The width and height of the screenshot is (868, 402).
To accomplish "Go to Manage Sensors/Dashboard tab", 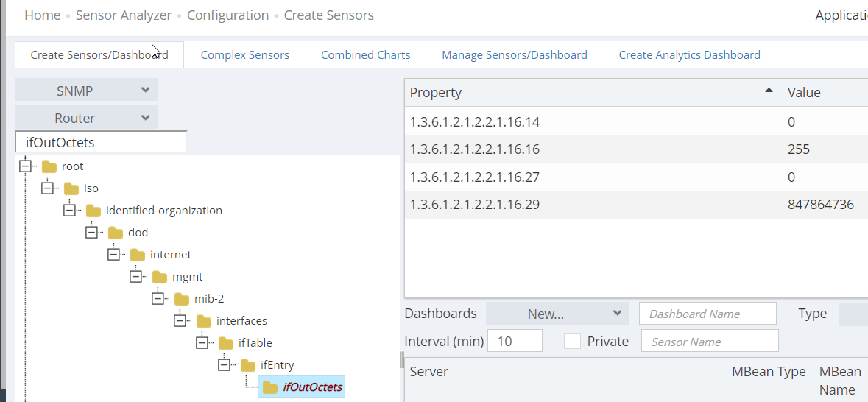I will pyautogui.click(x=514, y=55).
